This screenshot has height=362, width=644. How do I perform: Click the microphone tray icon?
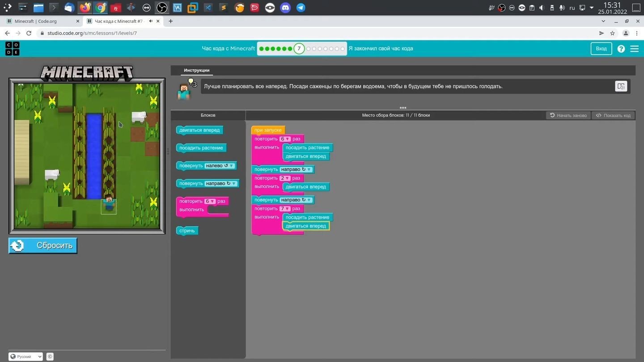[x=562, y=8]
